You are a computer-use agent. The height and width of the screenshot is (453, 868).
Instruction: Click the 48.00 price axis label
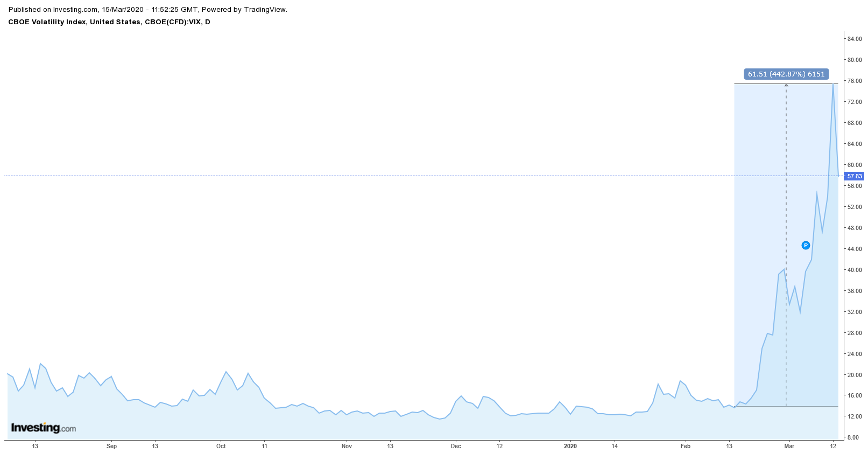[855, 228]
